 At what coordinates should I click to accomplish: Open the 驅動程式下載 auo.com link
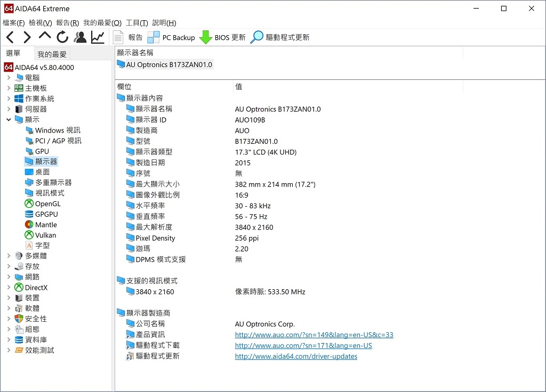(303, 345)
